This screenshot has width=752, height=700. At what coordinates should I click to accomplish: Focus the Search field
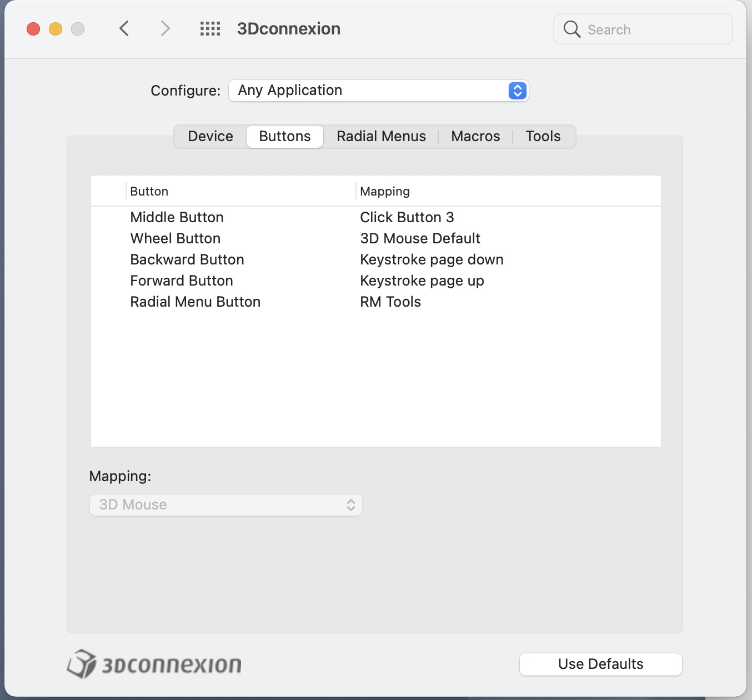tap(643, 29)
